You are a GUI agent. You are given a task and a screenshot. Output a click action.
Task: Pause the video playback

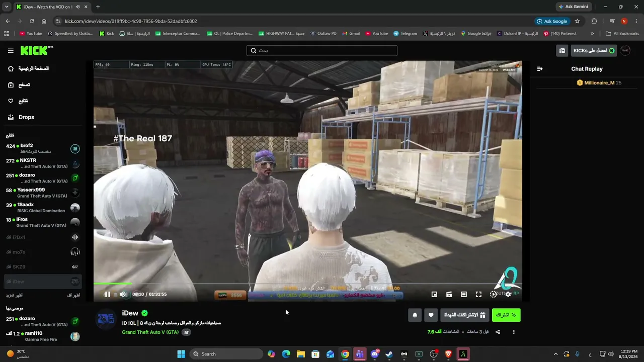pos(107,294)
